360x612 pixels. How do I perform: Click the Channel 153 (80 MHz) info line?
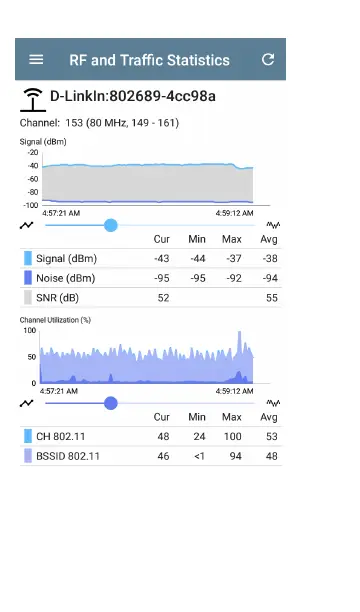99,123
